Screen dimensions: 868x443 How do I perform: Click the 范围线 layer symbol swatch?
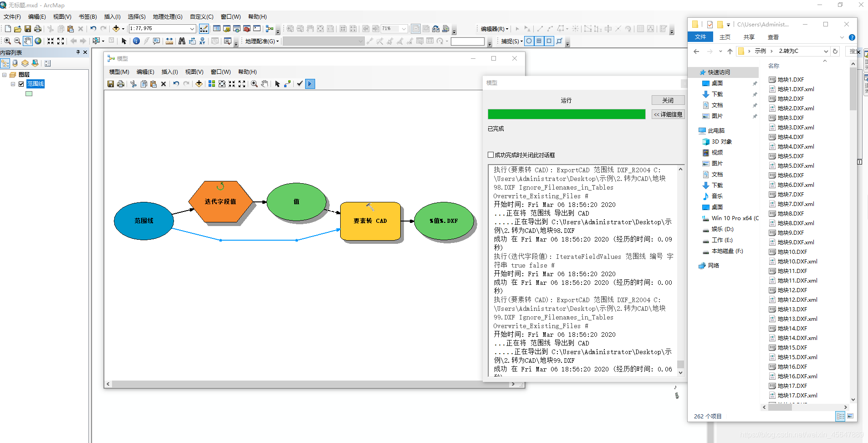click(29, 94)
